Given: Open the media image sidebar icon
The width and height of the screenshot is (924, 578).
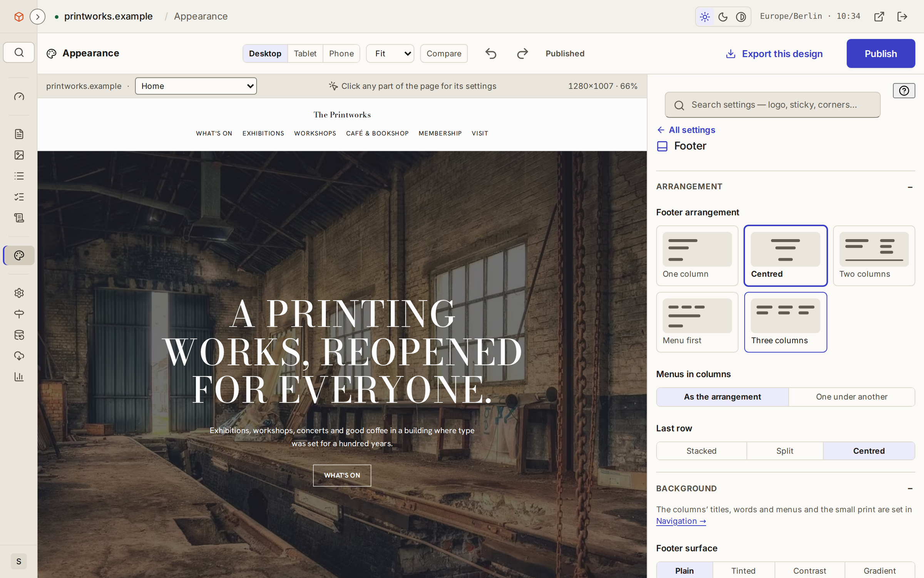Looking at the screenshot, I should 19,155.
